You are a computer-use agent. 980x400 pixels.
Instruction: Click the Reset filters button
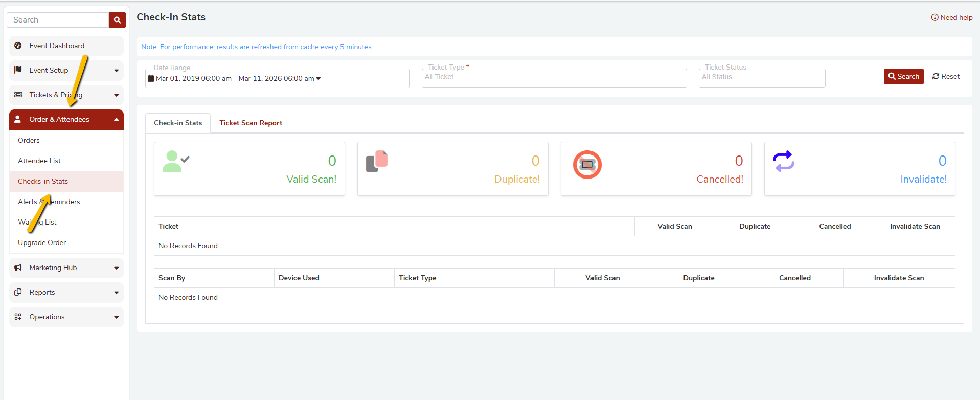946,76
